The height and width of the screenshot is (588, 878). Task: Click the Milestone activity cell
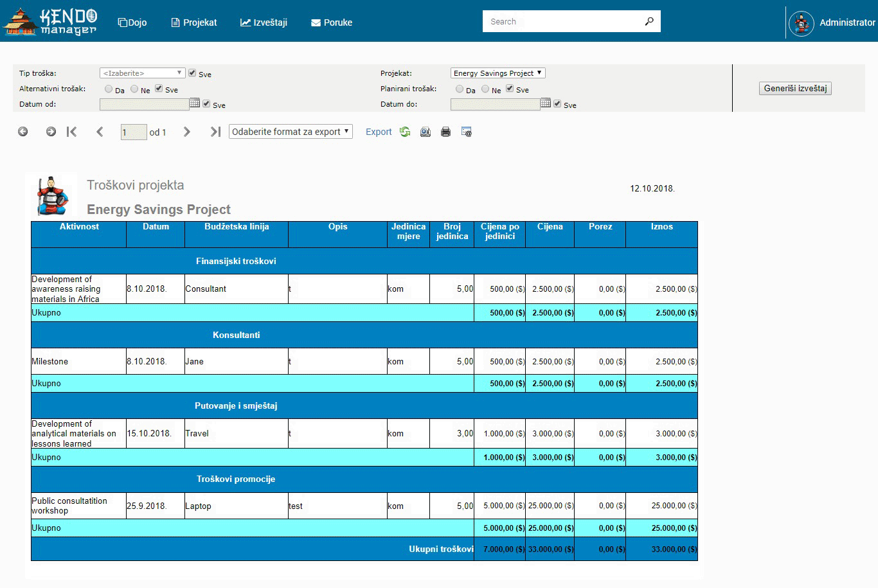(x=79, y=361)
